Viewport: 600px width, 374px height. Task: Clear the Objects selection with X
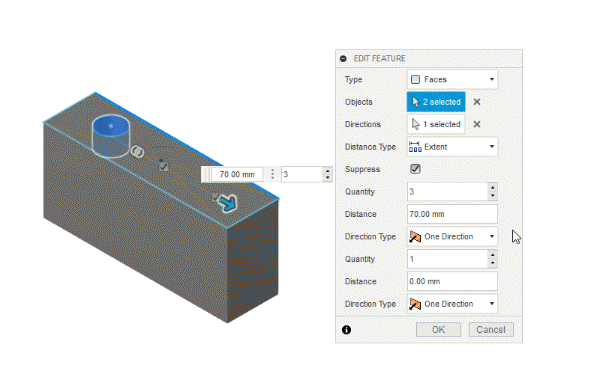[477, 102]
